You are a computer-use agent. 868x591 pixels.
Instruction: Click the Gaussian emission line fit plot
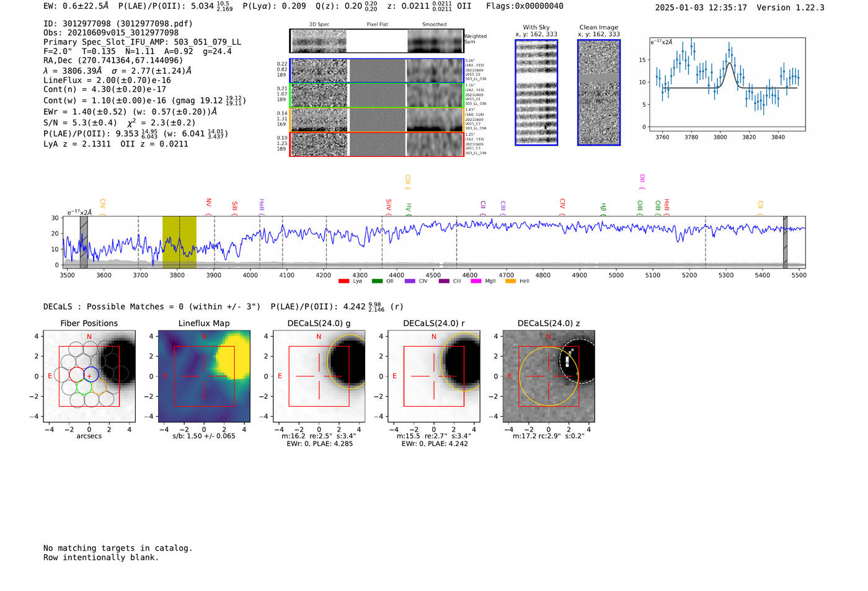(727, 84)
